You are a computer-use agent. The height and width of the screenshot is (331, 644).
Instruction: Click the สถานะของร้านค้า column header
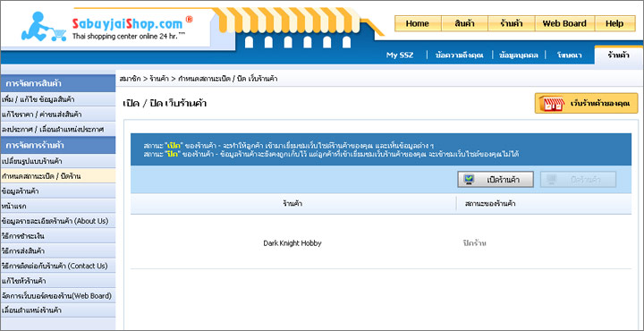coord(490,203)
